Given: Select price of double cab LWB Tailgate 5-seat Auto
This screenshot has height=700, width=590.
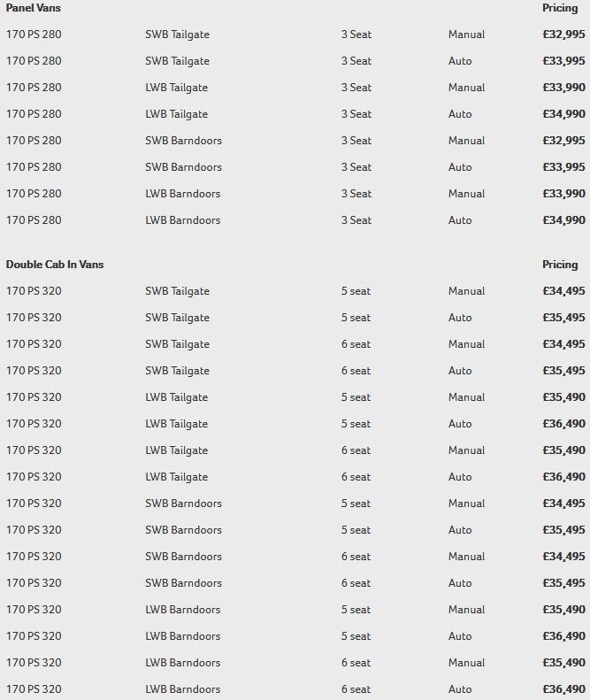Looking at the screenshot, I should pos(563,424).
